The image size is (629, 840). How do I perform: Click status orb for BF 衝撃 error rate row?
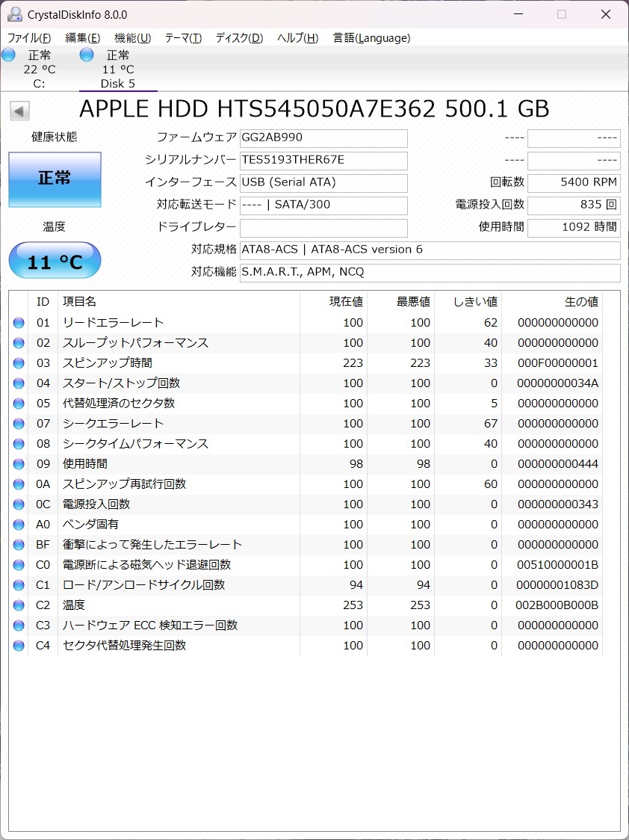(x=19, y=545)
